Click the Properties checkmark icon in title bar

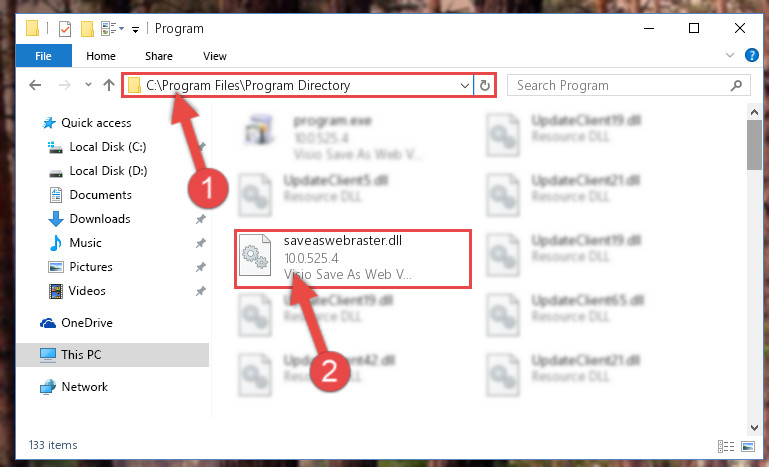pyautogui.click(x=65, y=29)
